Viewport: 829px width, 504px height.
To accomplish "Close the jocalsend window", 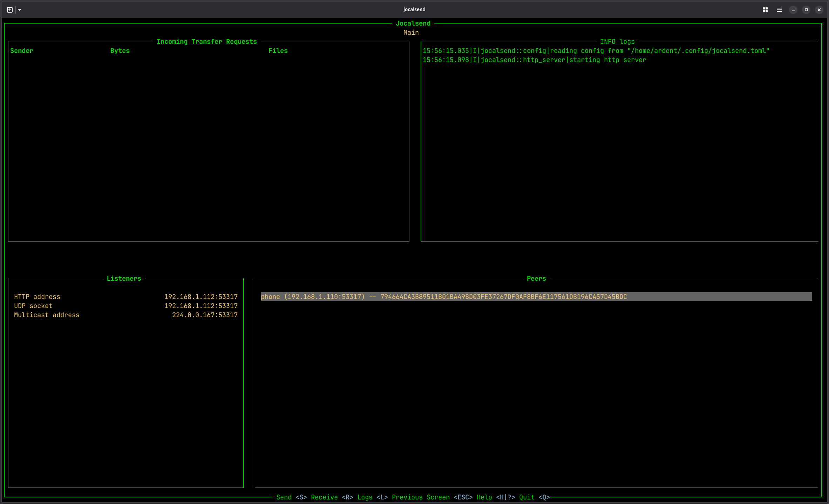I will 819,10.
